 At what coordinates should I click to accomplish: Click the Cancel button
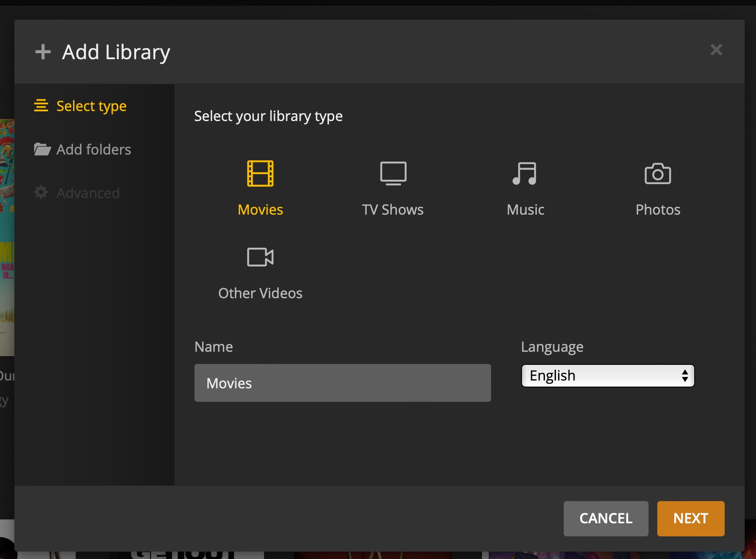point(605,519)
